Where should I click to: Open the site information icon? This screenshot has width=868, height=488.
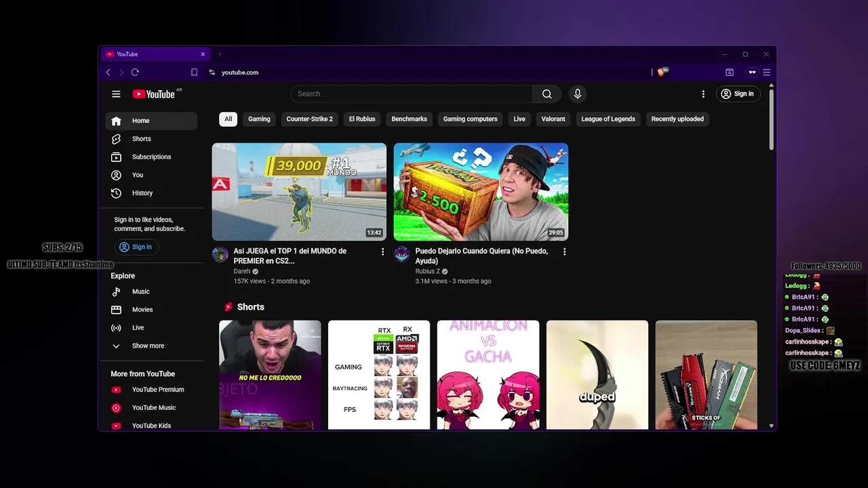click(x=212, y=73)
